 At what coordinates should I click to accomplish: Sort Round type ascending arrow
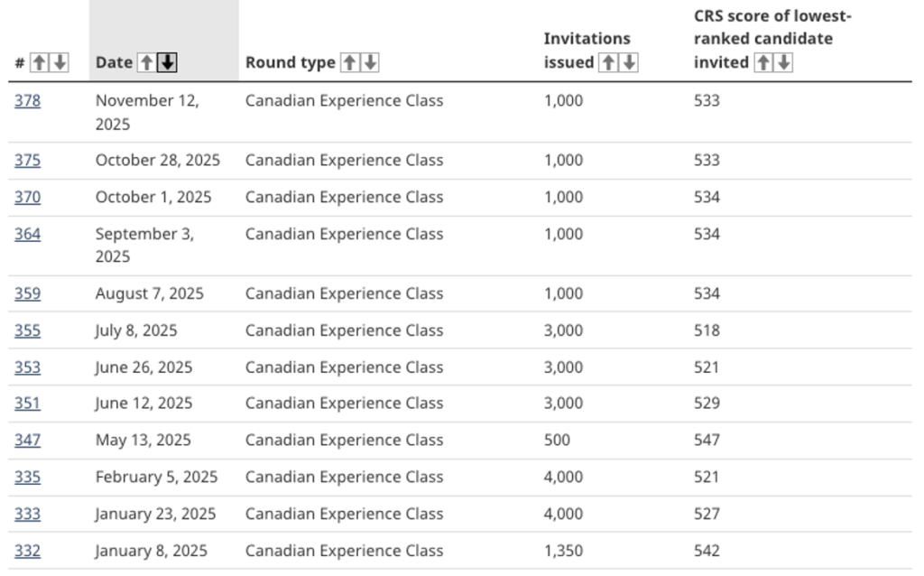[x=349, y=63]
